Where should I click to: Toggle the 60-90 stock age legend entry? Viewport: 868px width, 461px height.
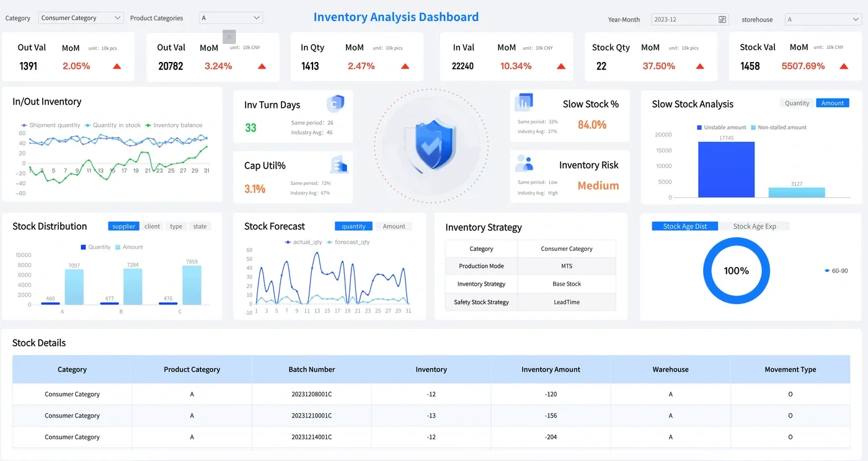click(x=836, y=271)
